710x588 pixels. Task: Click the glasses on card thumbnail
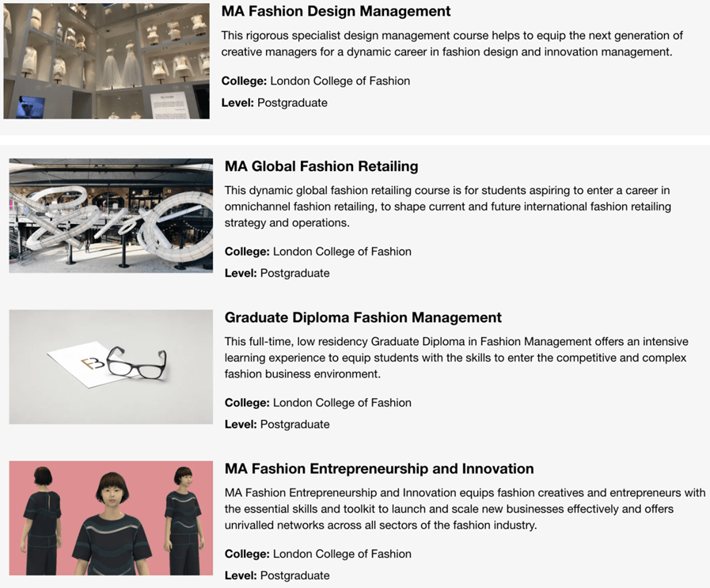tap(111, 366)
